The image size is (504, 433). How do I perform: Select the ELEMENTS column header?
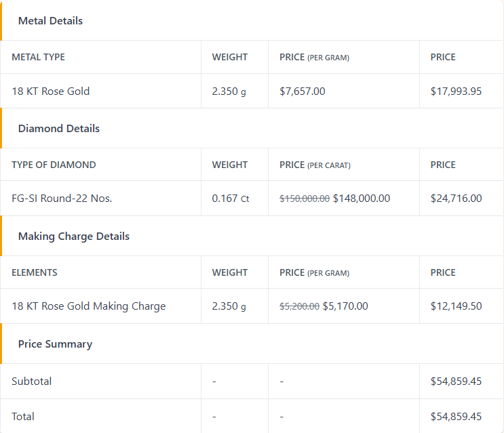[x=35, y=272]
